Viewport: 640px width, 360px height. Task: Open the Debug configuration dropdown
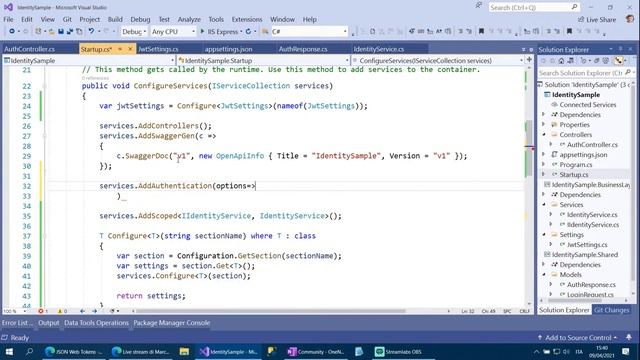click(134, 31)
